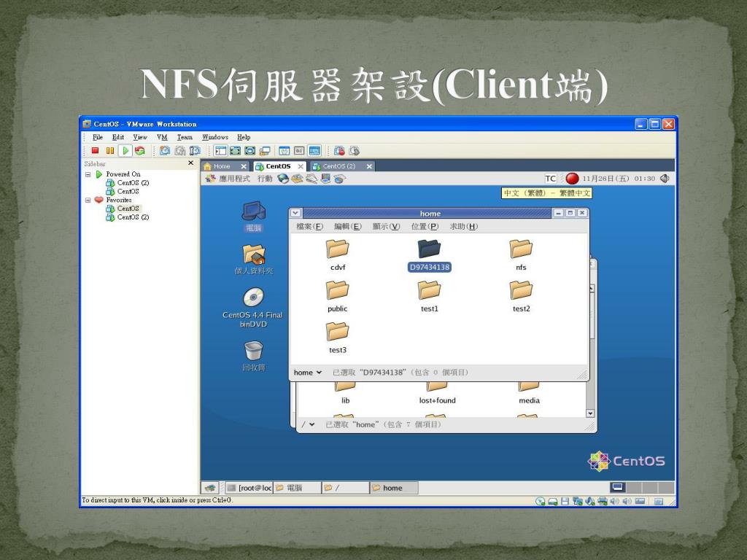747x560 pixels.
Task: Open the 應用程式 applications menu
Action: coord(228,179)
